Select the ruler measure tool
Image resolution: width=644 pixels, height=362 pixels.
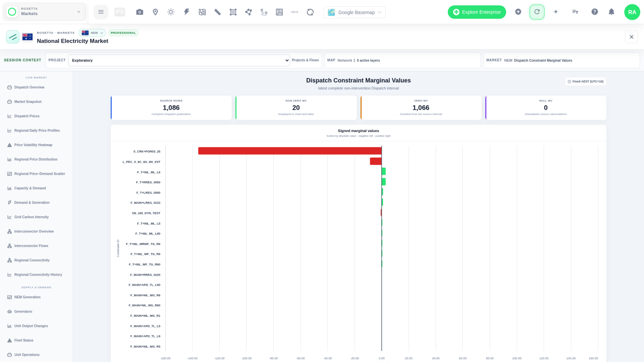[218, 12]
